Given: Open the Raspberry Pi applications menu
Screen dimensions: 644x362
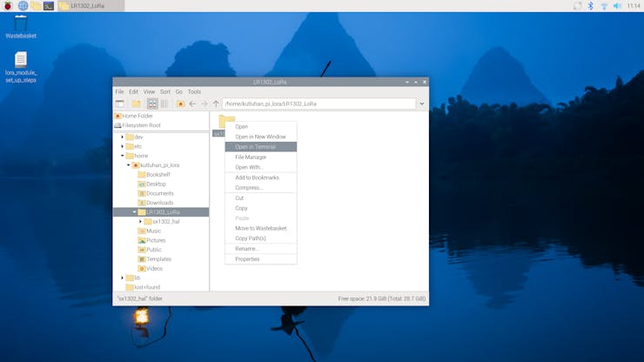Looking at the screenshot, I should click(x=8, y=6).
